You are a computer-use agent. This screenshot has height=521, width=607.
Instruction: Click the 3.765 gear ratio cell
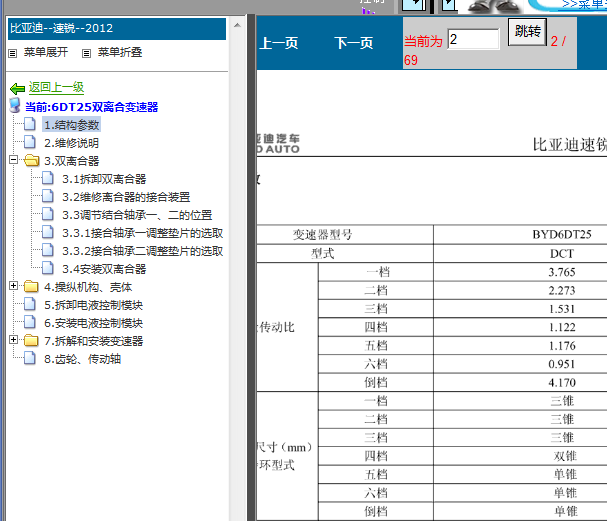coord(562,272)
